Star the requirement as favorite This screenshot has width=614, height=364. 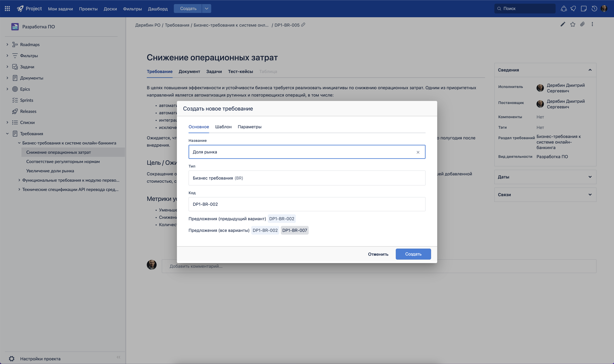573,24
